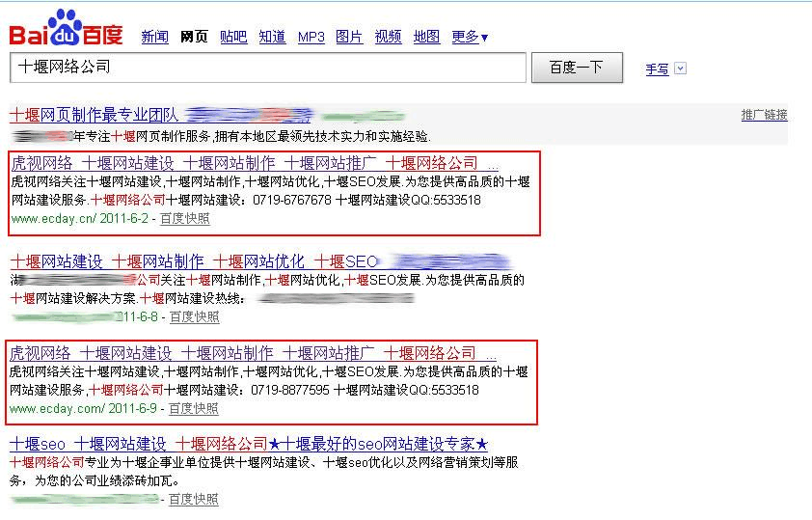
Task: Open the ad result 十堰网页制作最专业团队
Action: click(94, 115)
